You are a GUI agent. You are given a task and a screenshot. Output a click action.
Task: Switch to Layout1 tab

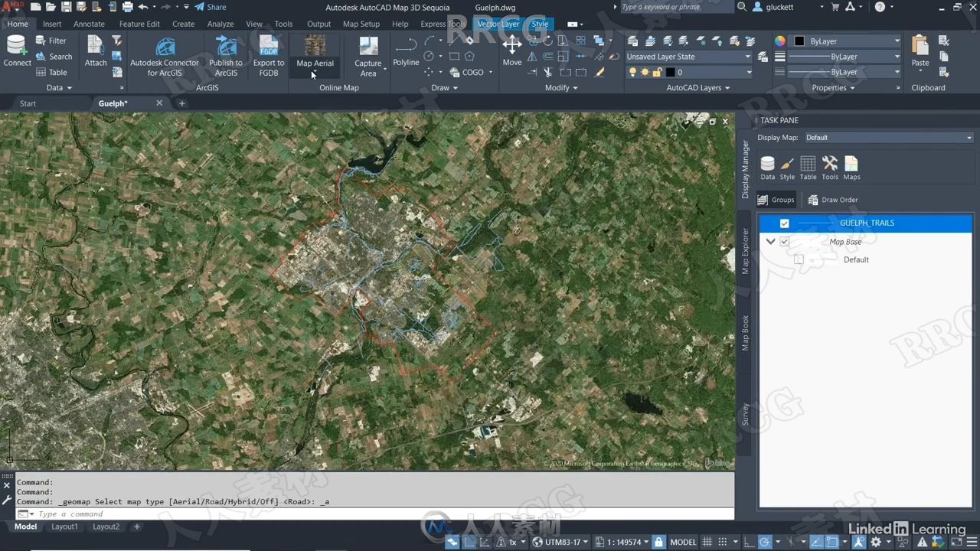[x=64, y=527]
